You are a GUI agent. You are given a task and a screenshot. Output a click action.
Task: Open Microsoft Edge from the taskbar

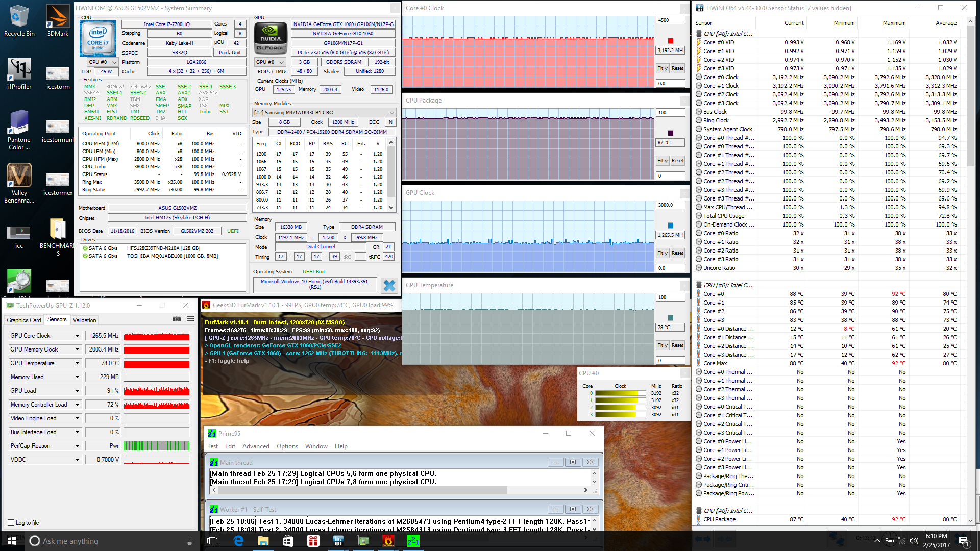238,541
